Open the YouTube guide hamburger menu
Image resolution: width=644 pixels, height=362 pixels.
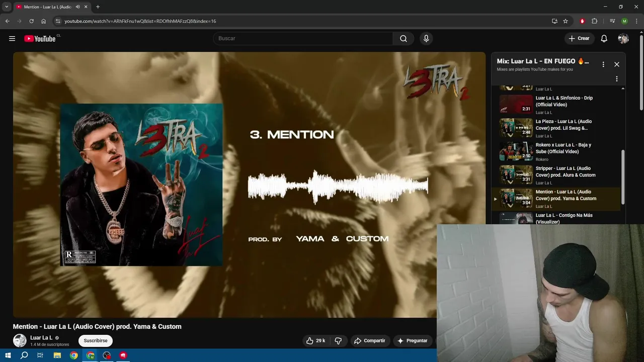tap(12, 39)
